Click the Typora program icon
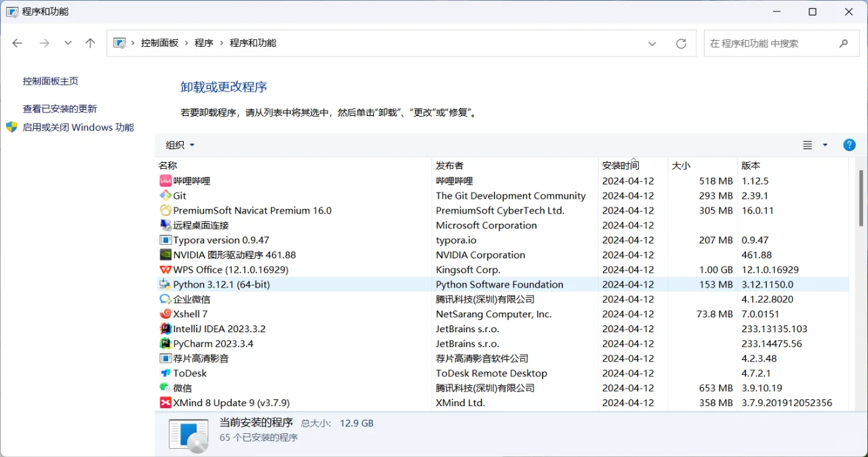Screen dimensions: 868x457 165,240
